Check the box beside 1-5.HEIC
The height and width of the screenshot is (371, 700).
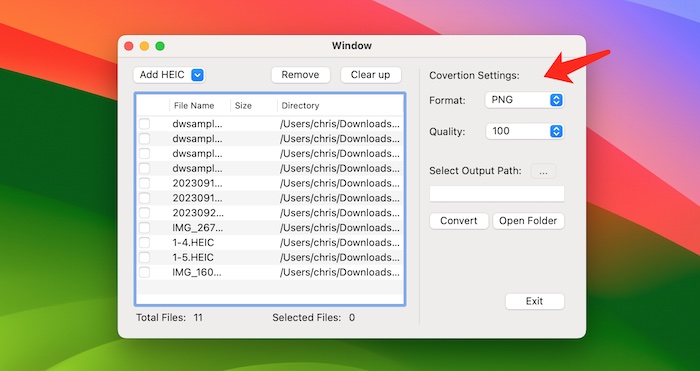(144, 258)
